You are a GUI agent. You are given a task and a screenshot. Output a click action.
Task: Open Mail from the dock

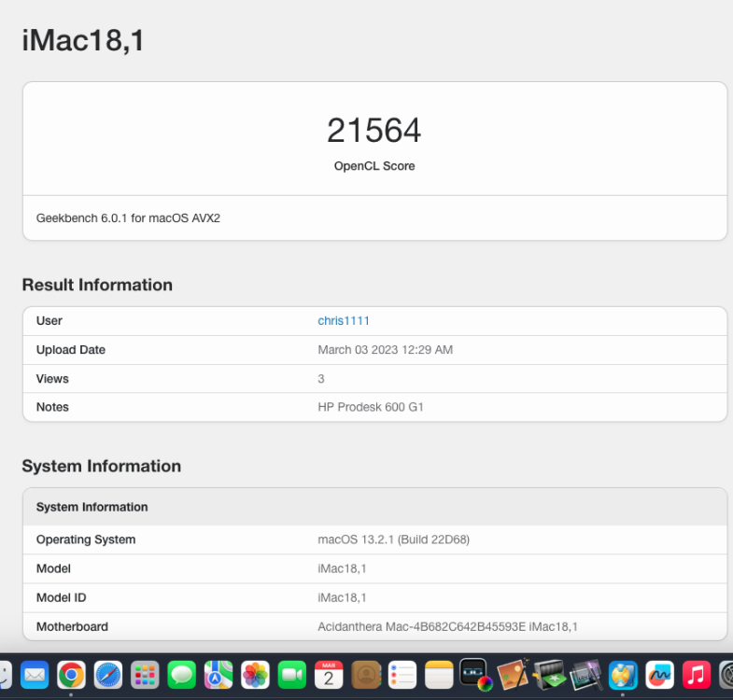(35, 675)
